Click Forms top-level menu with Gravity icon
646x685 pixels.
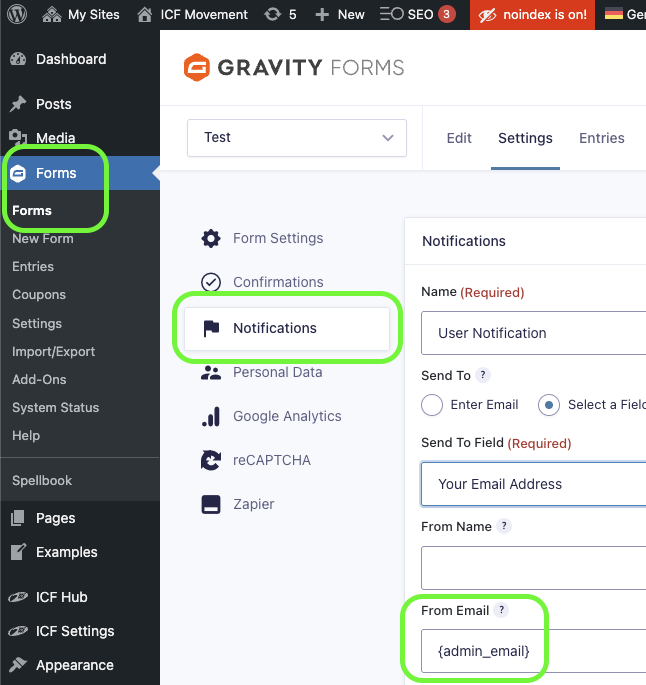tap(80, 173)
